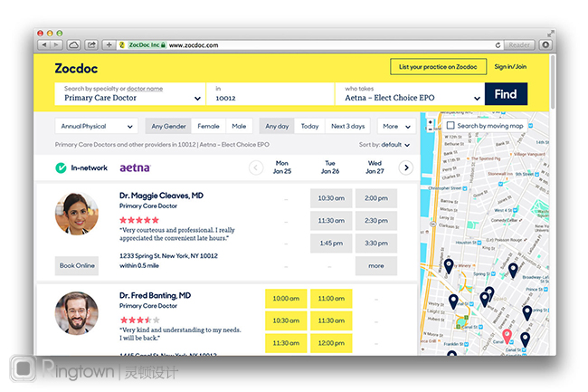Go back with the browser back arrow

44,45
